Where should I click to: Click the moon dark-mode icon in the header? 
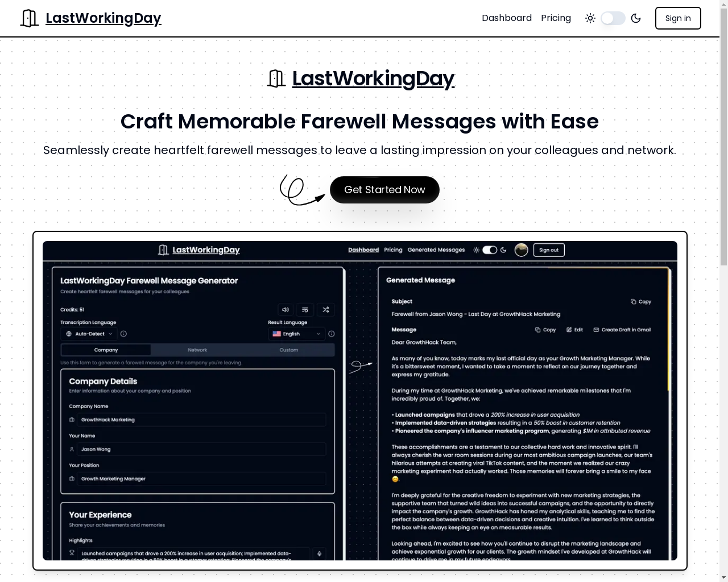click(x=636, y=18)
